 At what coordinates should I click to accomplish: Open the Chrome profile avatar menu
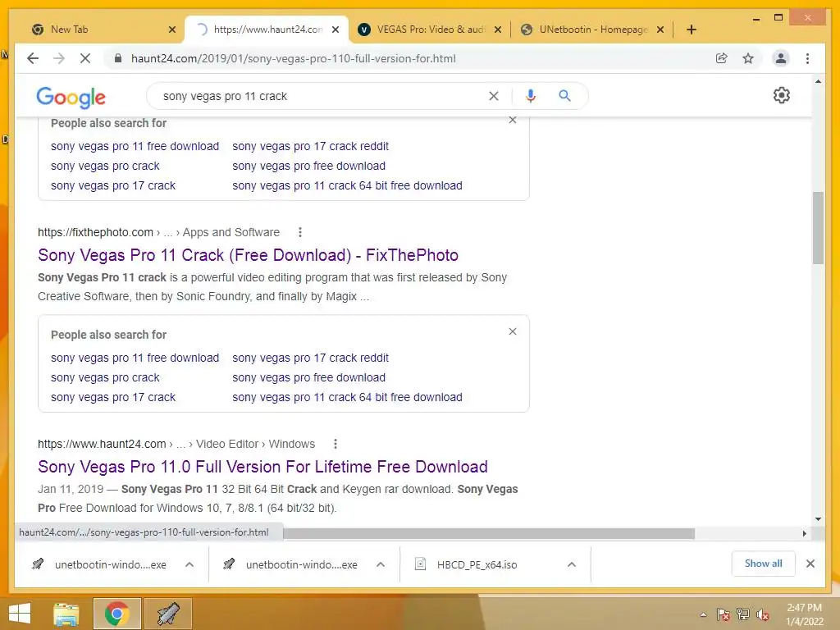point(781,58)
